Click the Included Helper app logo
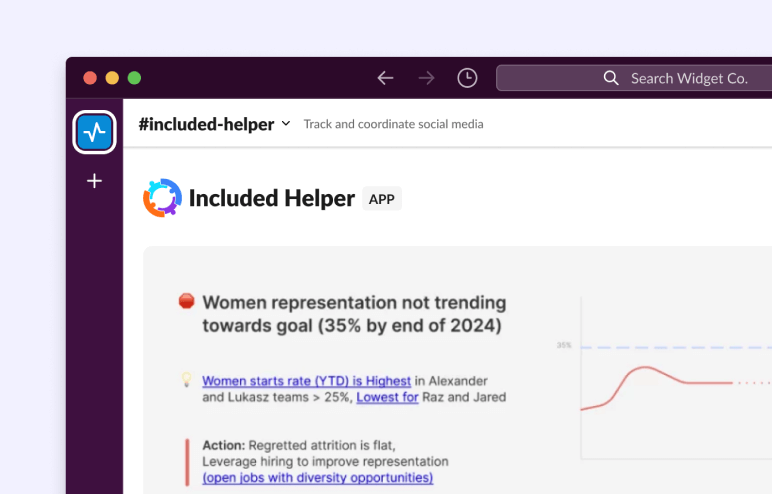Viewport: 772px width, 494px height. [162, 198]
